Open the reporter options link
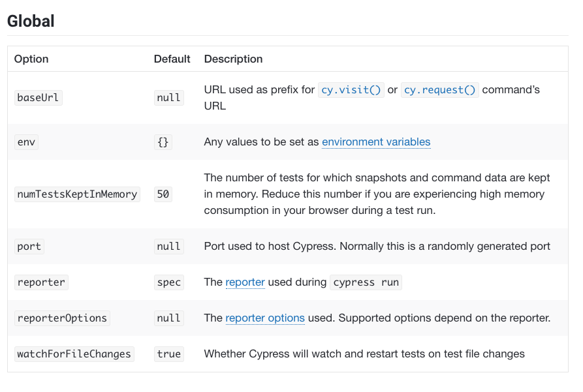Image resolution: width=583 pixels, height=392 pixels. (265, 318)
